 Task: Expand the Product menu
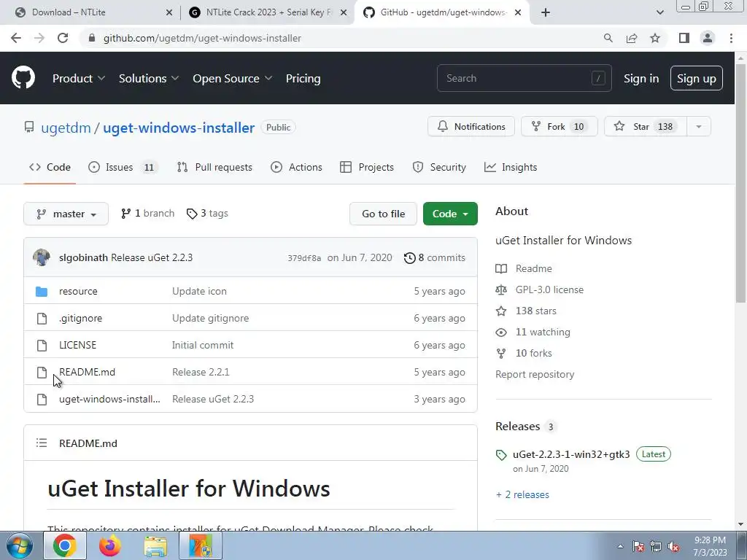(79, 79)
